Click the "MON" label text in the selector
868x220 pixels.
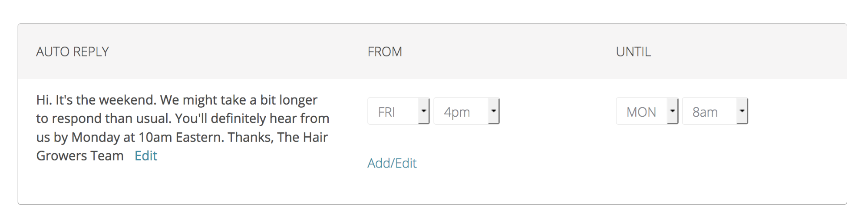point(641,112)
